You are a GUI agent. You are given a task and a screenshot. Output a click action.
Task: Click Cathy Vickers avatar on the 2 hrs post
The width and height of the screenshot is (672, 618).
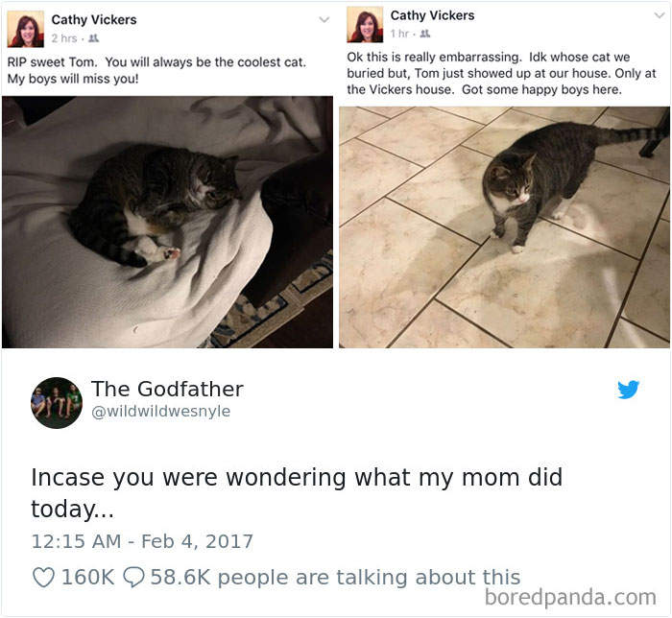[26, 30]
